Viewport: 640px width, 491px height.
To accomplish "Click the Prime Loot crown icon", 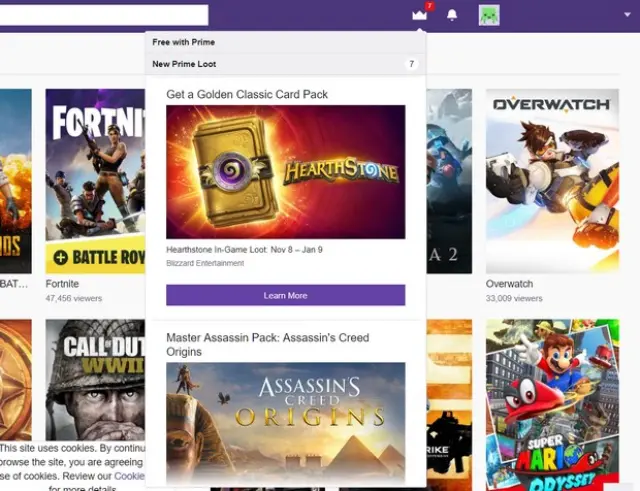I will 419,16.
